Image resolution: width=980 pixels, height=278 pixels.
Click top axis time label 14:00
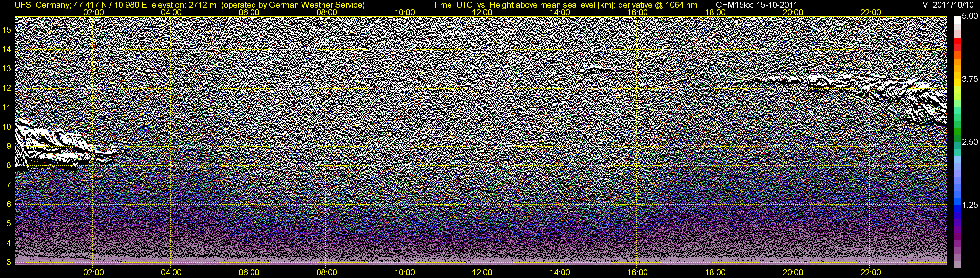point(560,12)
